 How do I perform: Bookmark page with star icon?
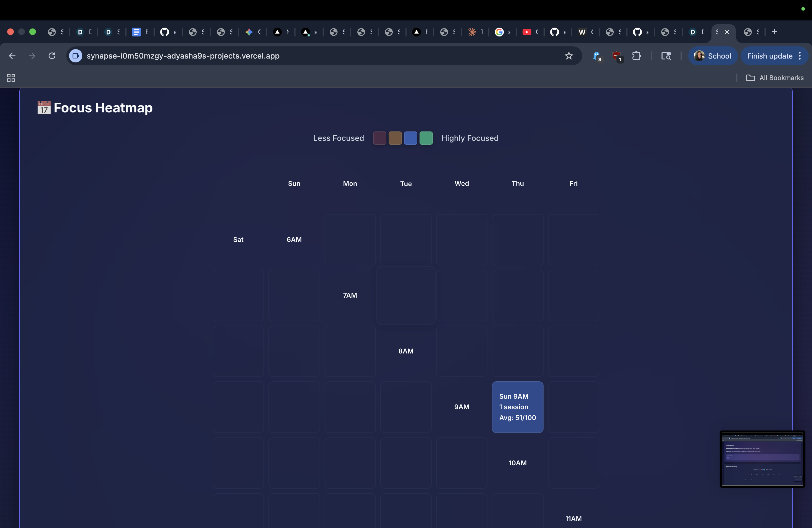568,56
